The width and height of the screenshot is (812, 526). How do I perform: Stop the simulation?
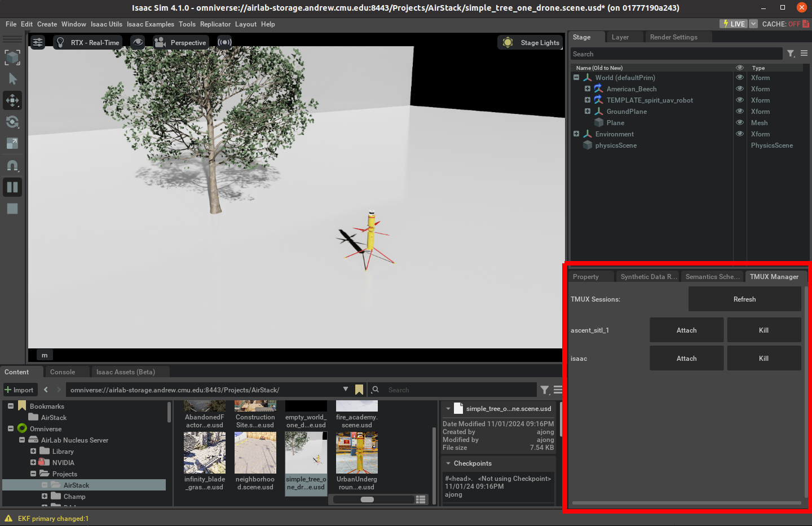pyautogui.click(x=12, y=209)
